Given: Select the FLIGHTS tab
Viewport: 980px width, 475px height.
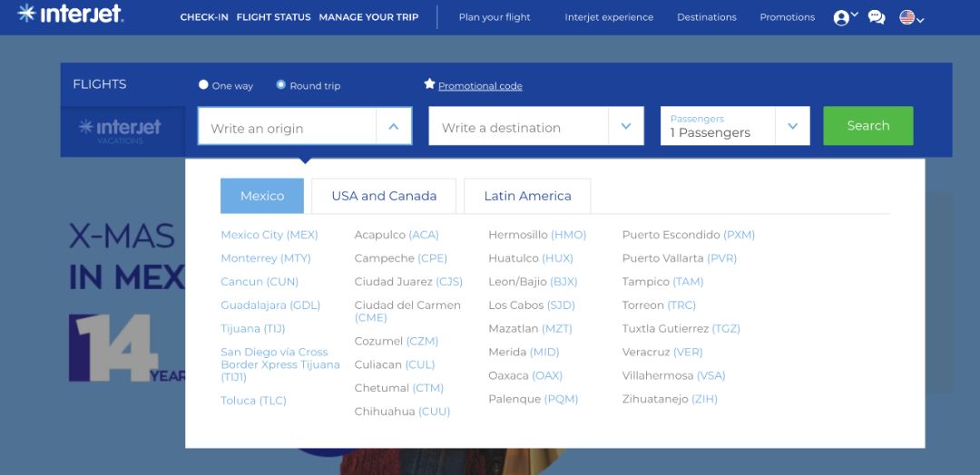Looking at the screenshot, I should click(x=100, y=84).
